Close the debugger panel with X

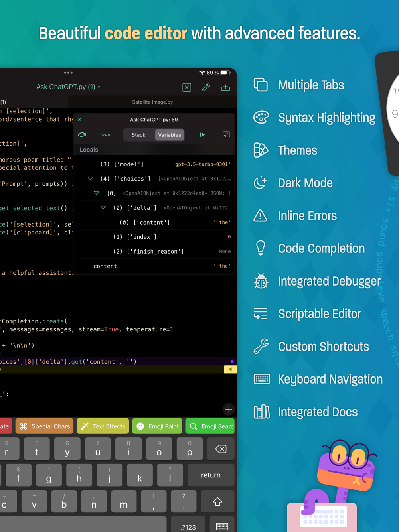[x=80, y=120]
